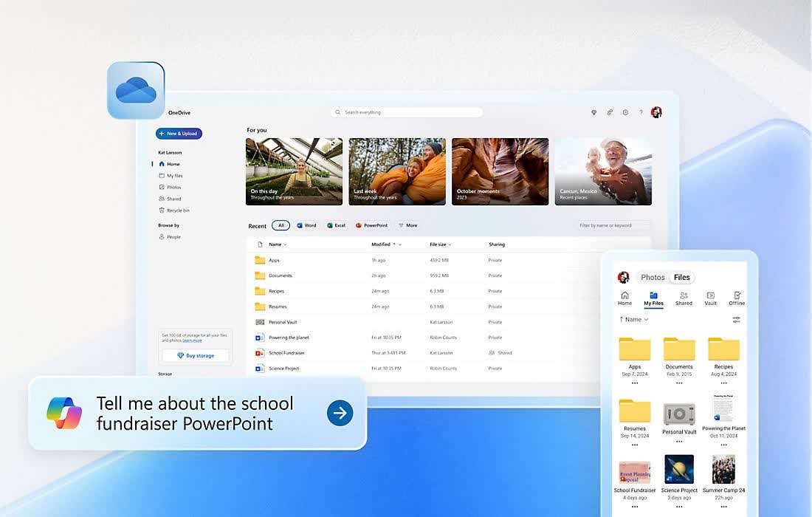Image resolution: width=812 pixels, height=517 pixels.
Task: Click the Copilot logo in prompt bar
Action: click(x=64, y=413)
